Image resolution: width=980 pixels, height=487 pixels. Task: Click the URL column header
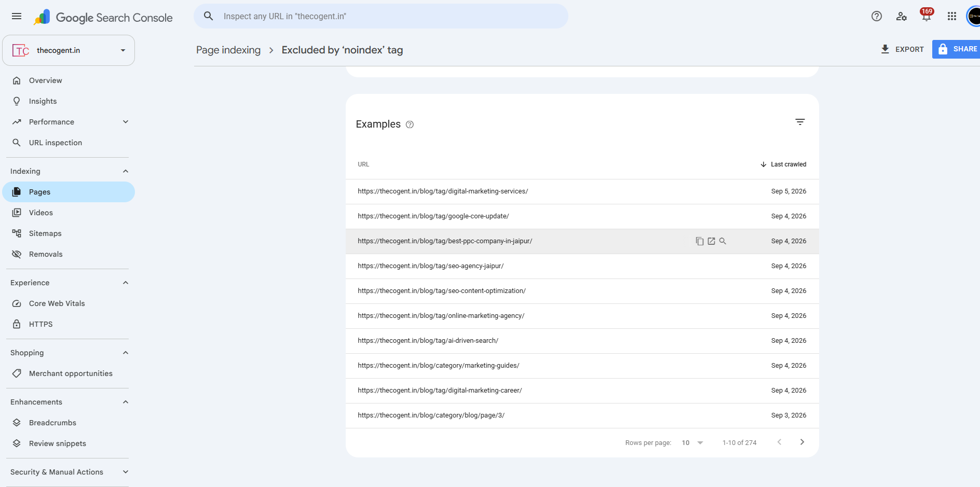click(363, 164)
